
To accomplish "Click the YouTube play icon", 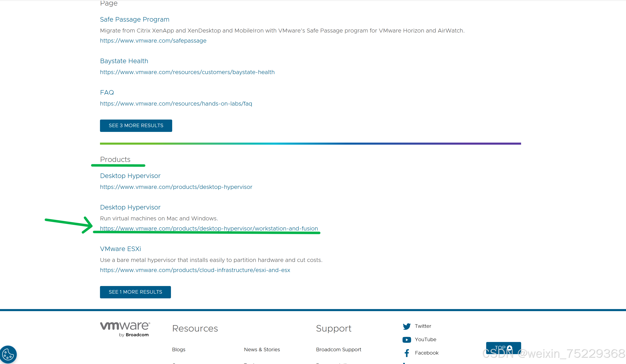I will pyautogui.click(x=407, y=340).
